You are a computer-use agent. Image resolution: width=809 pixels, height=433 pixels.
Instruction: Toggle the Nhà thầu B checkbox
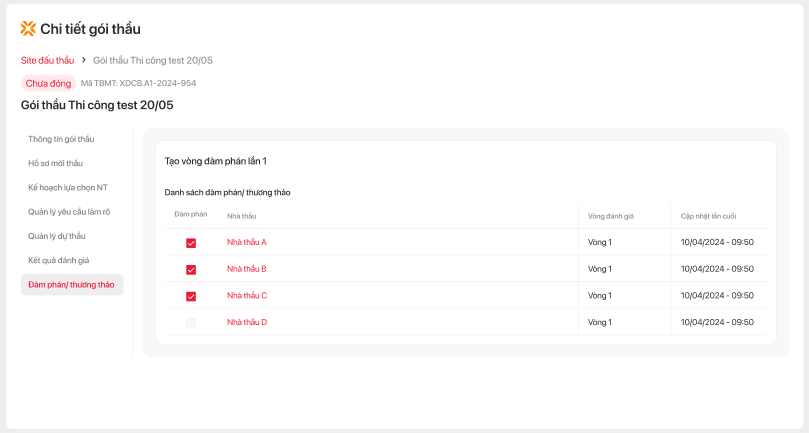pyautogui.click(x=191, y=270)
